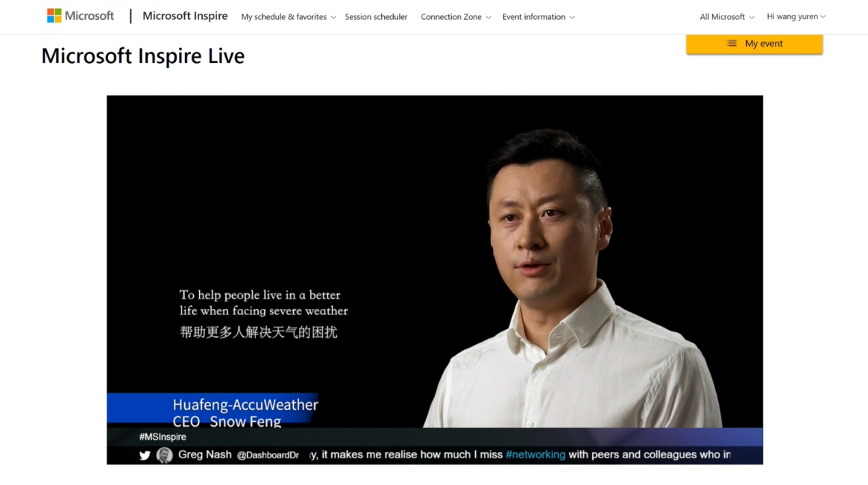Click the #MSInspire hashtag label

pos(162,436)
